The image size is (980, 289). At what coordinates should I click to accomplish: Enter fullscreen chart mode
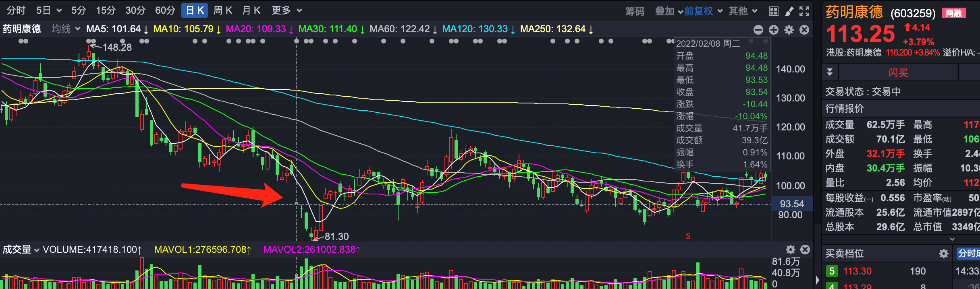click(804, 11)
